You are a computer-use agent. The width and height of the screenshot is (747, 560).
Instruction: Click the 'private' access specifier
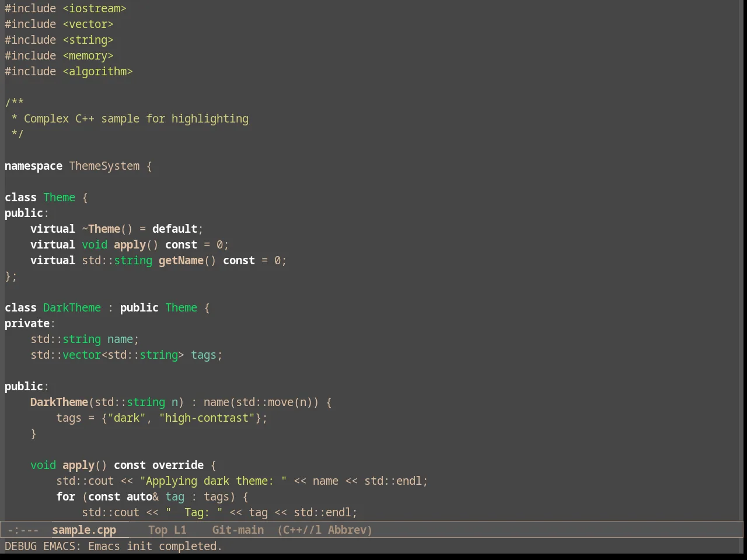(x=27, y=323)
